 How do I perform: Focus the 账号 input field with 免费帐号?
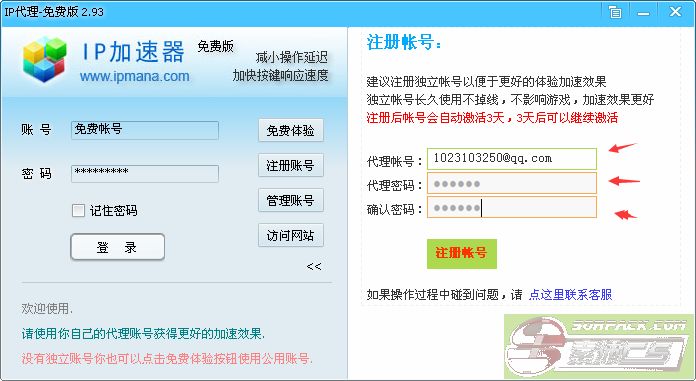145,130
